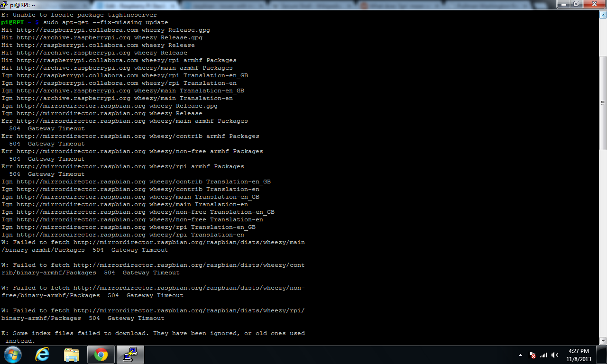Open the volume speaker tray icon
607x364 pixels.
554,355
